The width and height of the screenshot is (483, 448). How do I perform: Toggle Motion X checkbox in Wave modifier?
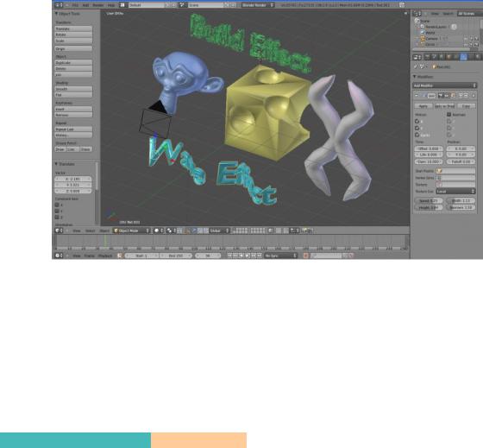click(417, 122)
